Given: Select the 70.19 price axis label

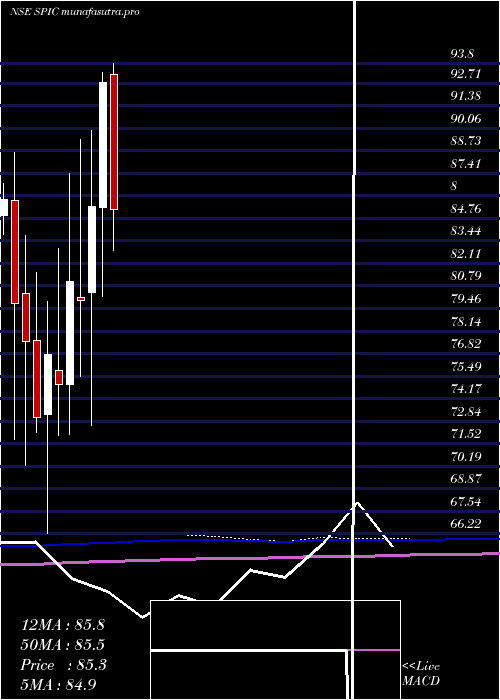Looking at the screenshot, I should 466,457.
